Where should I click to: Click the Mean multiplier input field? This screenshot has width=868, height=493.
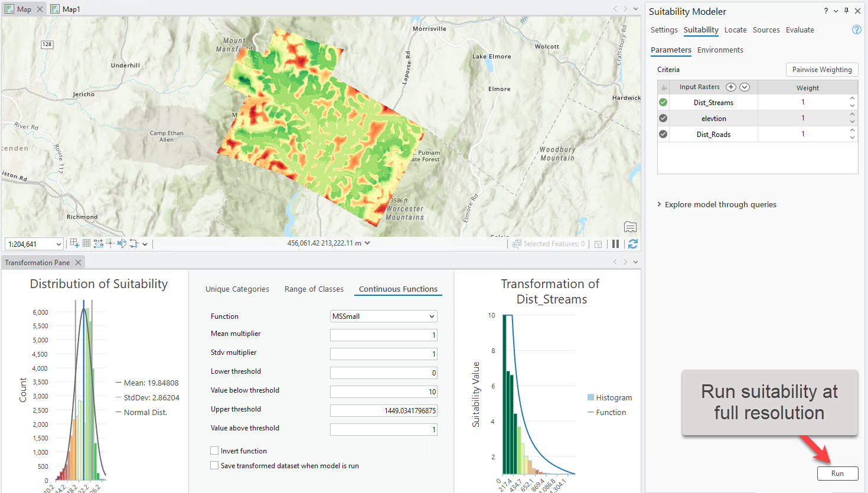coord(384,335)
